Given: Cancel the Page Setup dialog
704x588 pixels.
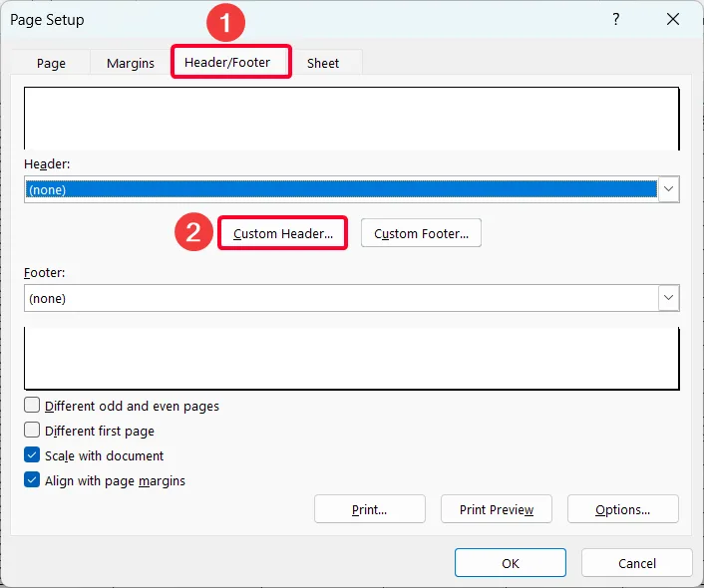Looking at the screenshot, I should pyautogui.click(x=636, y=563).
